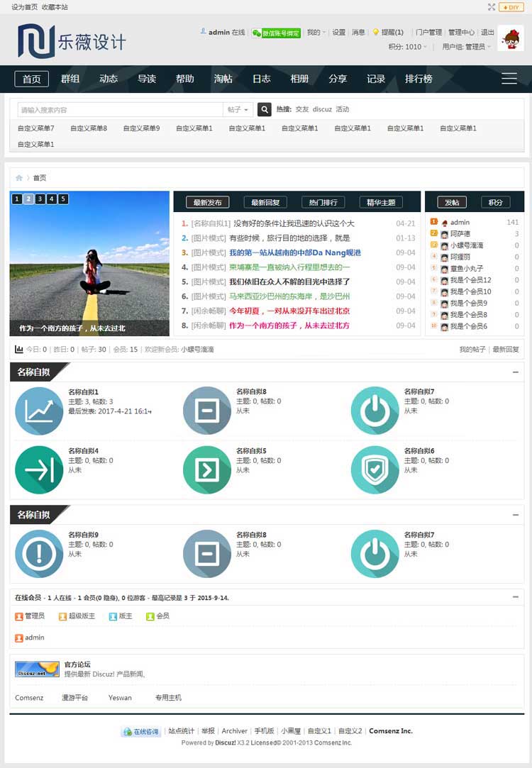Open the 名称自拟5 chevron-square icon
532x768 pixels.
(x=207, y=470)
